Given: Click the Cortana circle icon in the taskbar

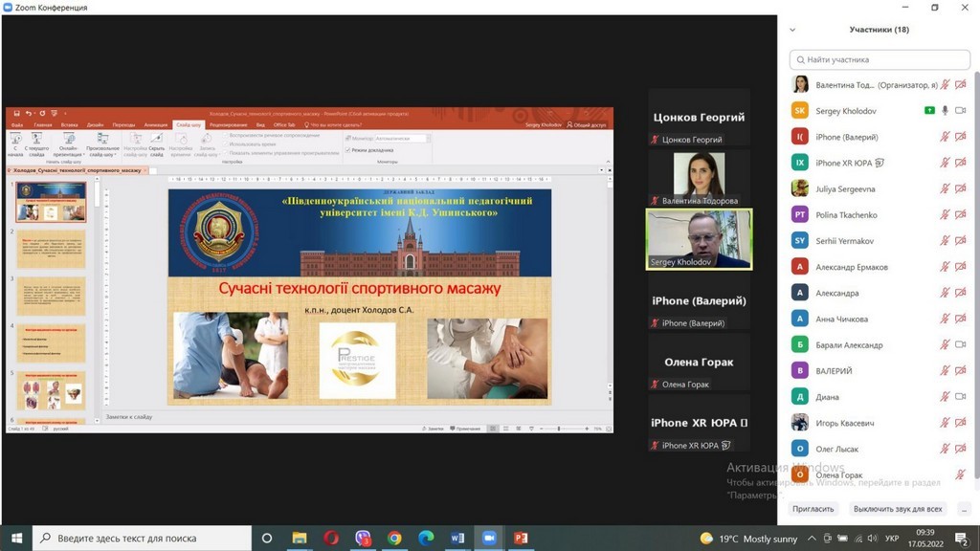Looking at the screenshot, I should tap(267, 538).
